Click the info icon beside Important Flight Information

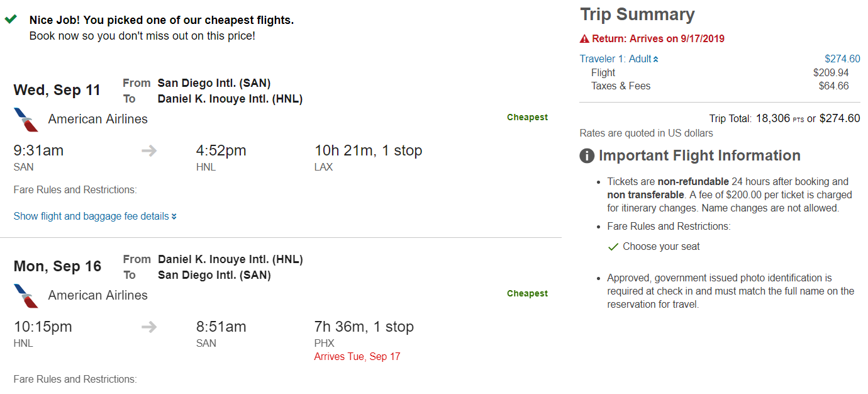click(587, 156)
